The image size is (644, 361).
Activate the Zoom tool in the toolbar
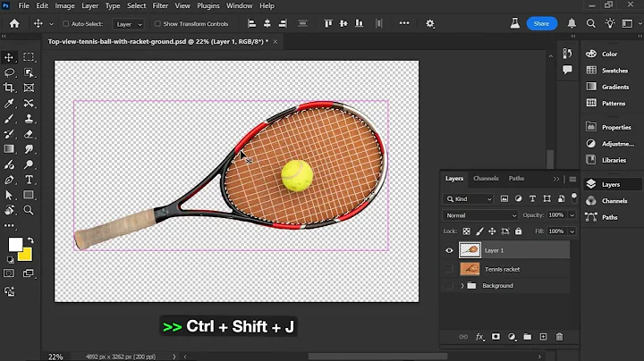[x=29, y=210]
